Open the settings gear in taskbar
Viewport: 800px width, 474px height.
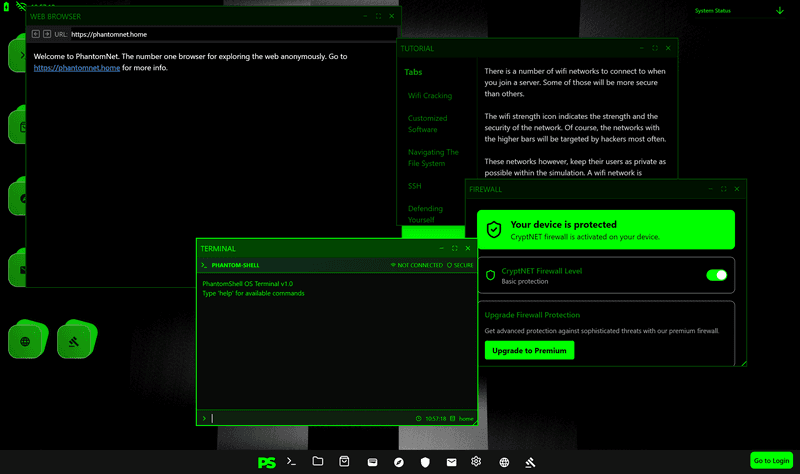tap(477, 462)
